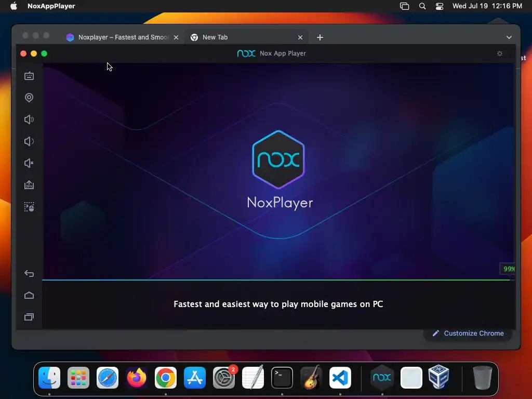Open the NoxAppPlayer menu in menu bar

tap(51, 6)
